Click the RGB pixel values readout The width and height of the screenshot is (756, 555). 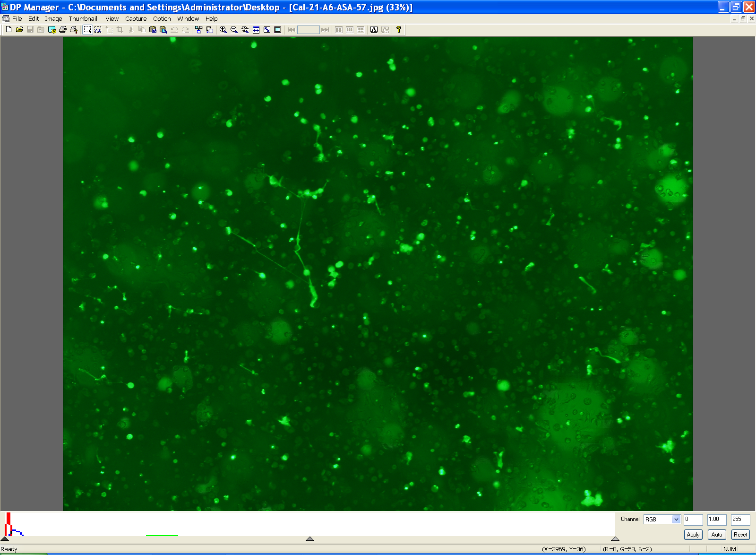click(x=627, y=549)
